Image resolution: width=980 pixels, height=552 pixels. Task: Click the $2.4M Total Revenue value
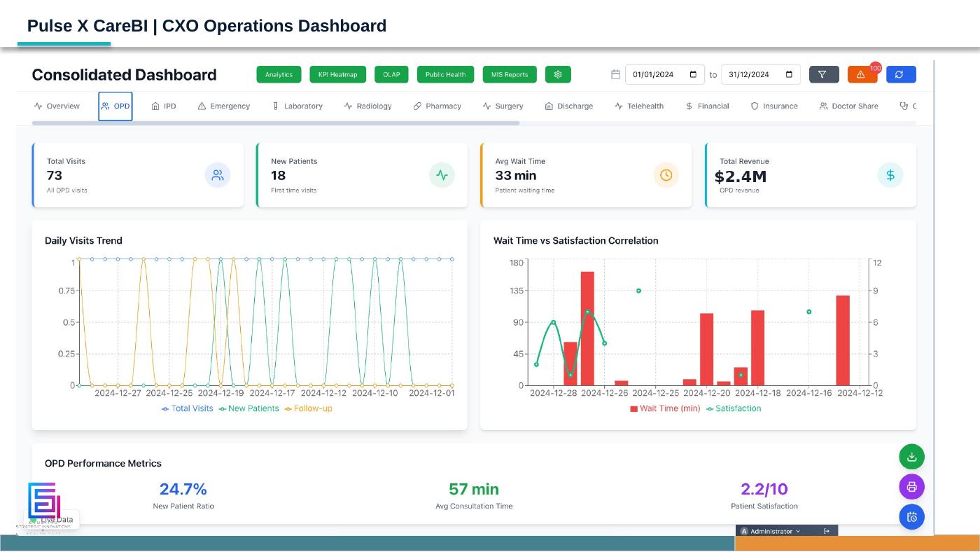tap(741, 177)
